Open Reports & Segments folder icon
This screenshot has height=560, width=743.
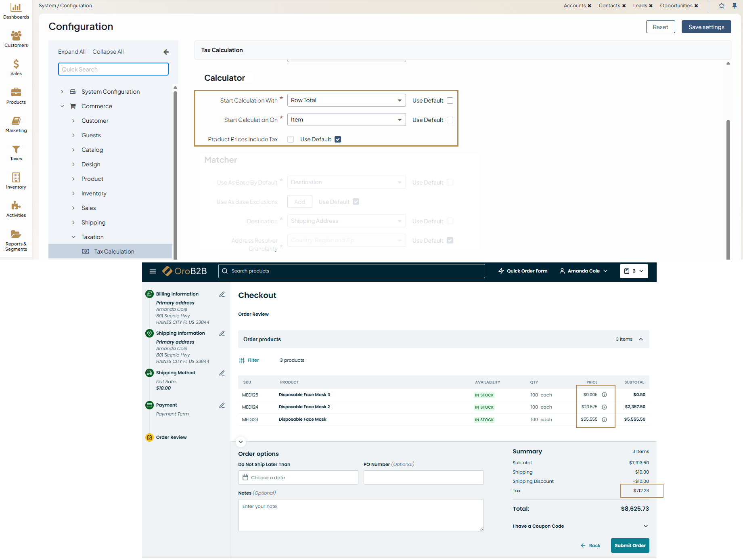[16, 234]
